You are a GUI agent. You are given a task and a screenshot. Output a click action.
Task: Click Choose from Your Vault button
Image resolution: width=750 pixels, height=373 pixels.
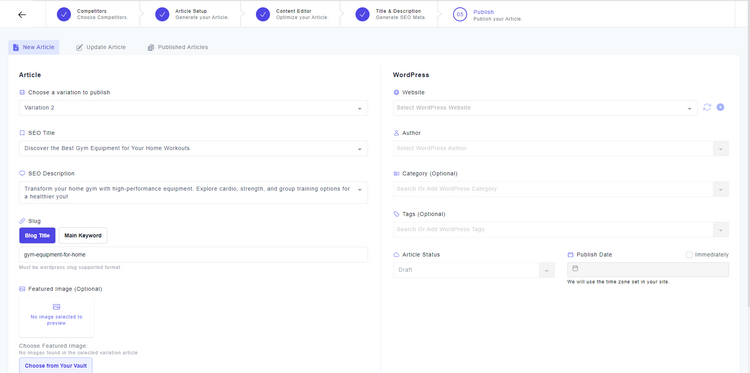tap(56, 366)
